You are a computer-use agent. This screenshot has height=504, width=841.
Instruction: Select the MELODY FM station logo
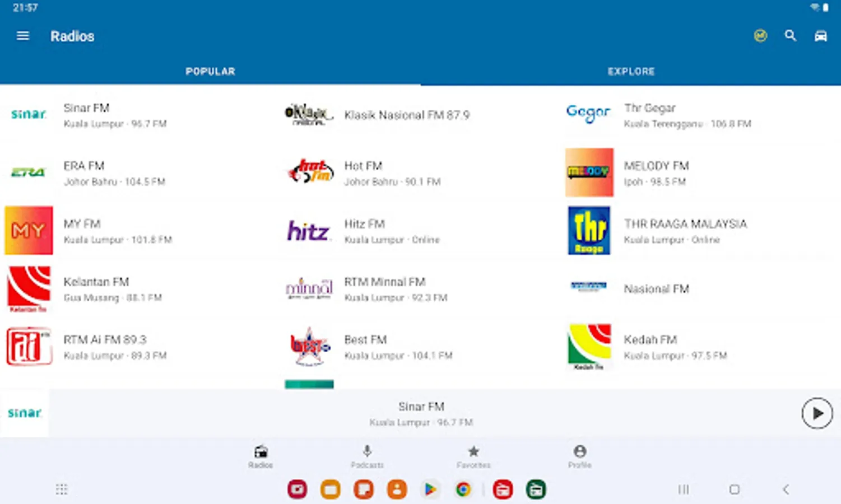(589, 172)
